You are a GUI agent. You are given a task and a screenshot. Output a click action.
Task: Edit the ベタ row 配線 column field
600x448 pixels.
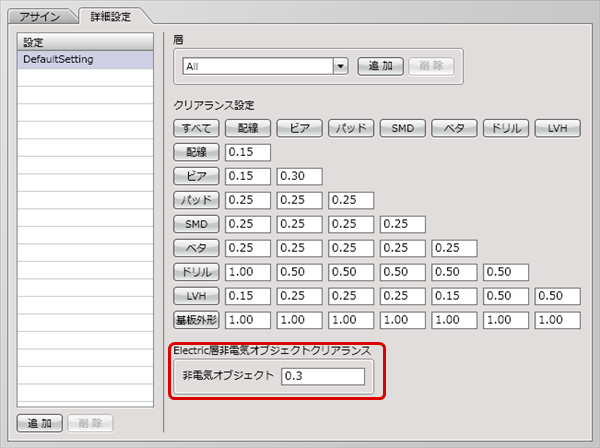click(x=248, y=248)
